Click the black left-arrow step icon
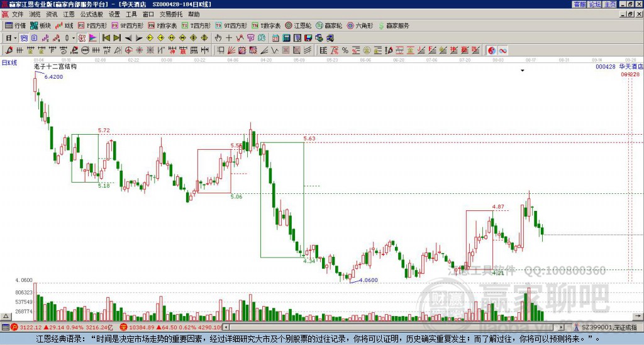Image resolution: width=644 pixels, height=345 pixels. [128, 38]
